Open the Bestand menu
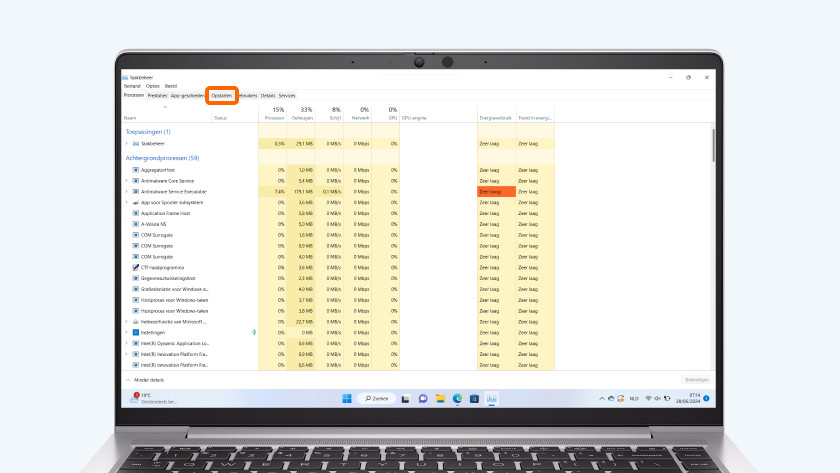Viewport: 840px width, 473px height. (131, 86)
